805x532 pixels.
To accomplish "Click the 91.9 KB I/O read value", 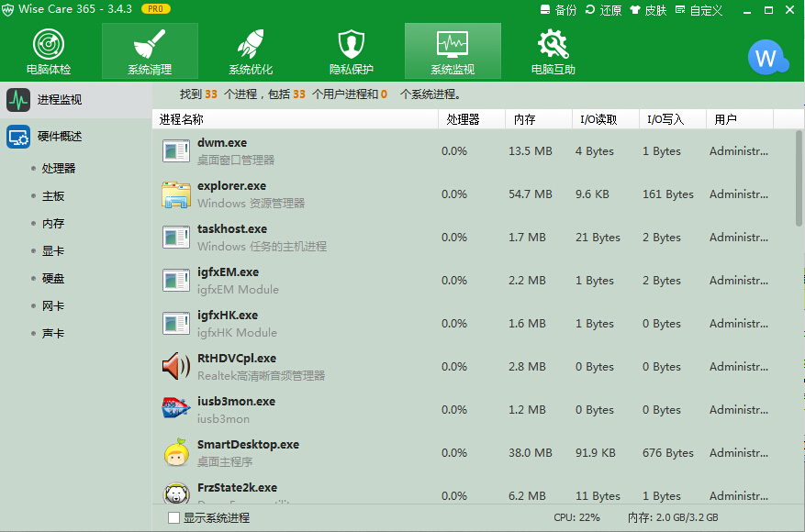I will point(595,452).
